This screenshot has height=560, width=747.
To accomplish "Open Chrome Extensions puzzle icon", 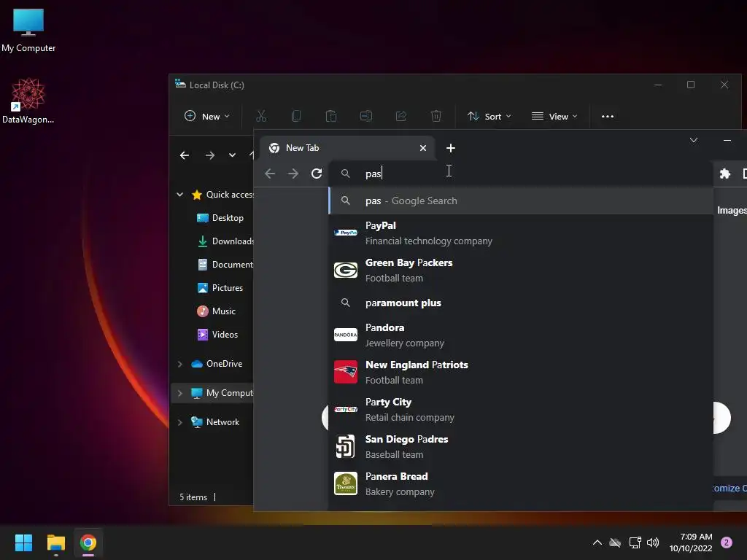I will (x=724, y=174).
